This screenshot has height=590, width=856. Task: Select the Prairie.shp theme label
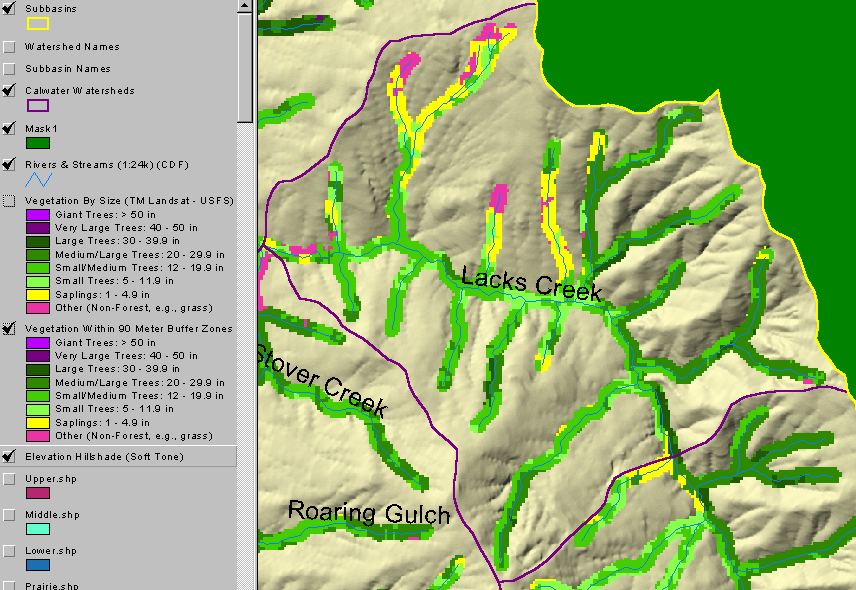(x=52, y=586)
